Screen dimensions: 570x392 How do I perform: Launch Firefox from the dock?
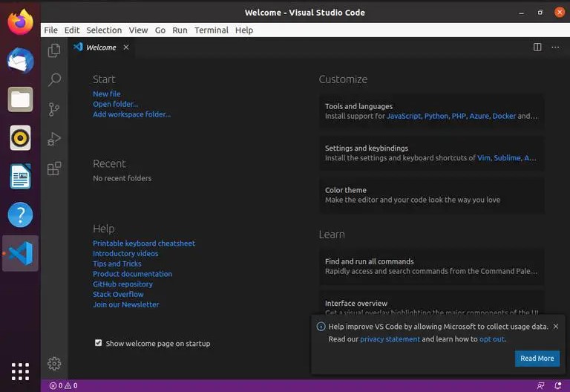tap(20, 22)
